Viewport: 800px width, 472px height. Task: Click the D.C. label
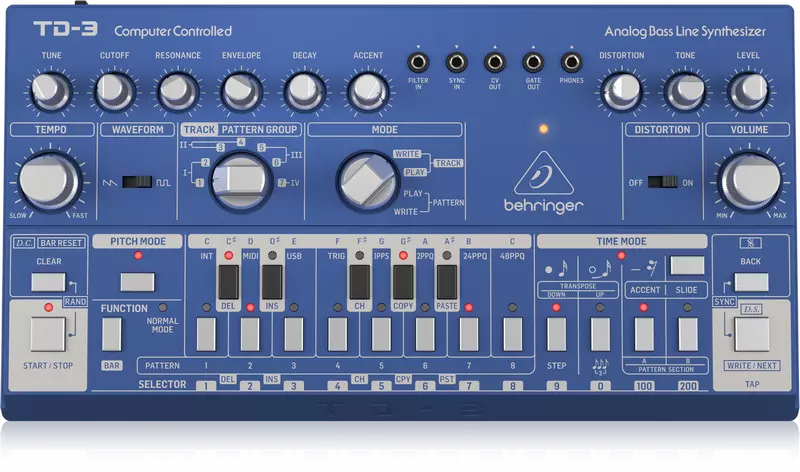24,243
